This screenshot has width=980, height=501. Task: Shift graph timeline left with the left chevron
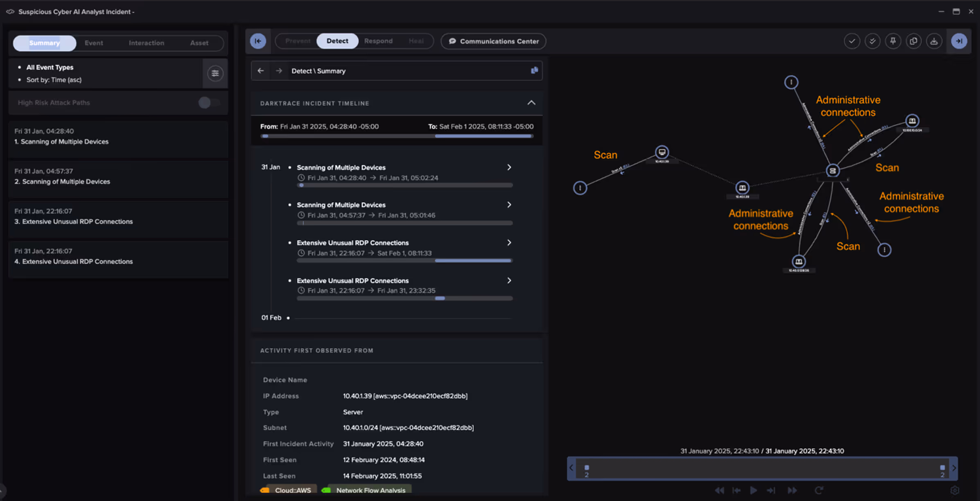click(571, 467)
